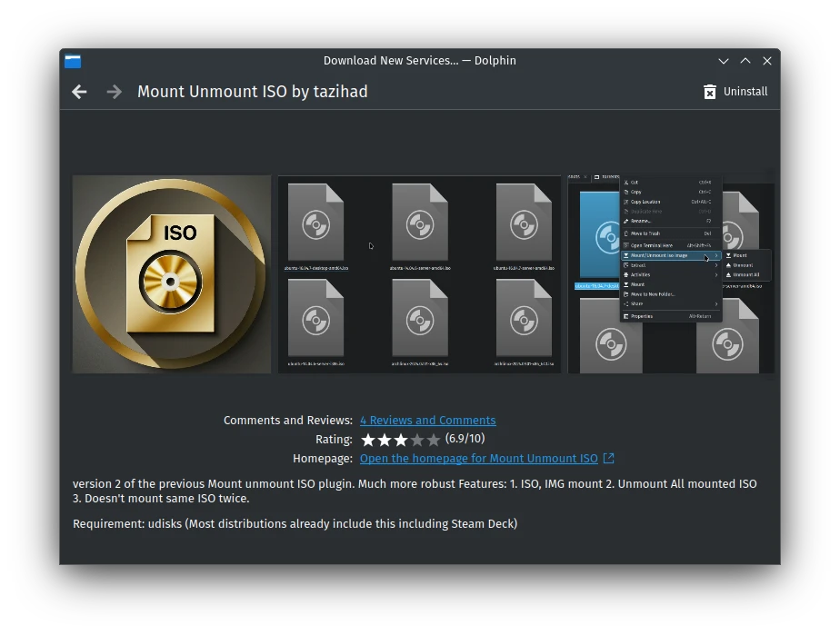Click the 'Comments and Reviews:' label
The image size is (840, 635).
tap(288, 421)
